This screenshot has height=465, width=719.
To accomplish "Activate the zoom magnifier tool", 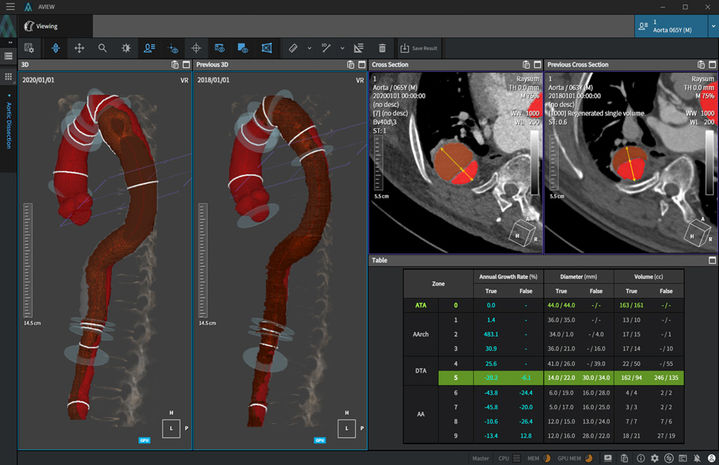I will 102,48.
